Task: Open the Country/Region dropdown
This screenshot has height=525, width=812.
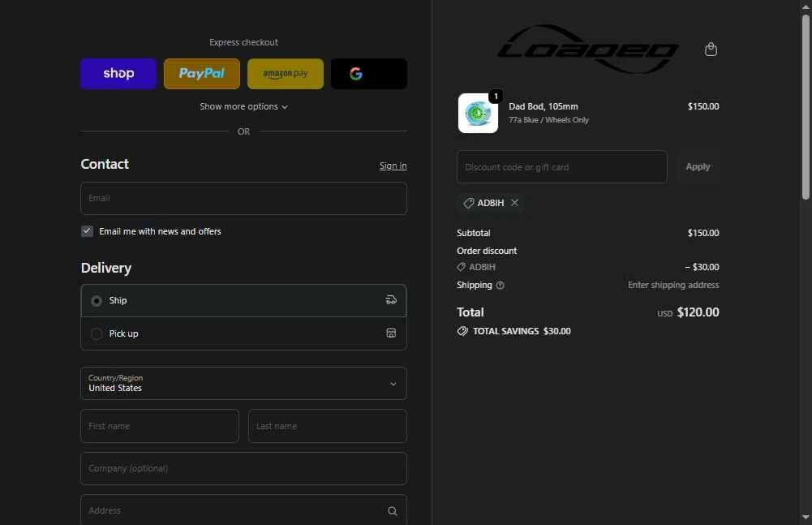Action: point(243,384)
